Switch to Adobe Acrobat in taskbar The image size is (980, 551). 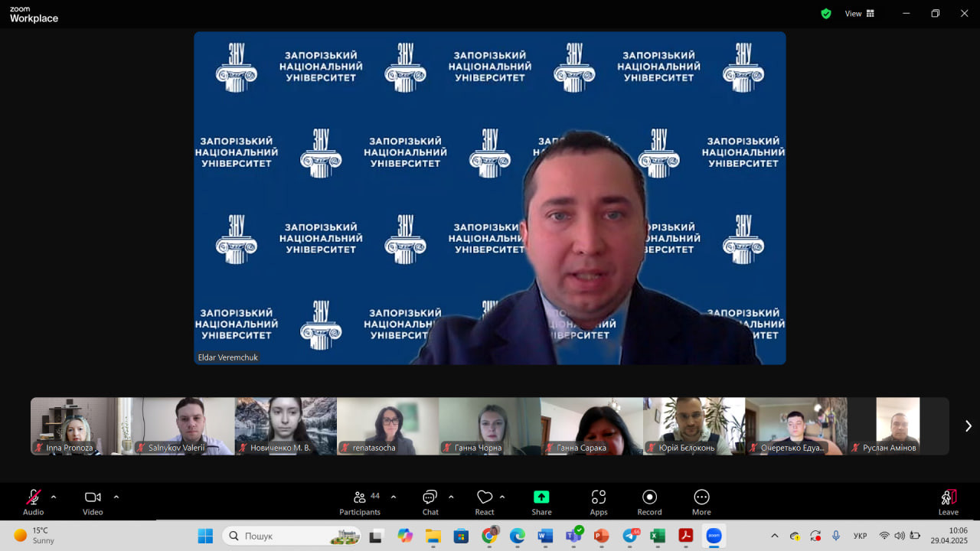point(686,536)
